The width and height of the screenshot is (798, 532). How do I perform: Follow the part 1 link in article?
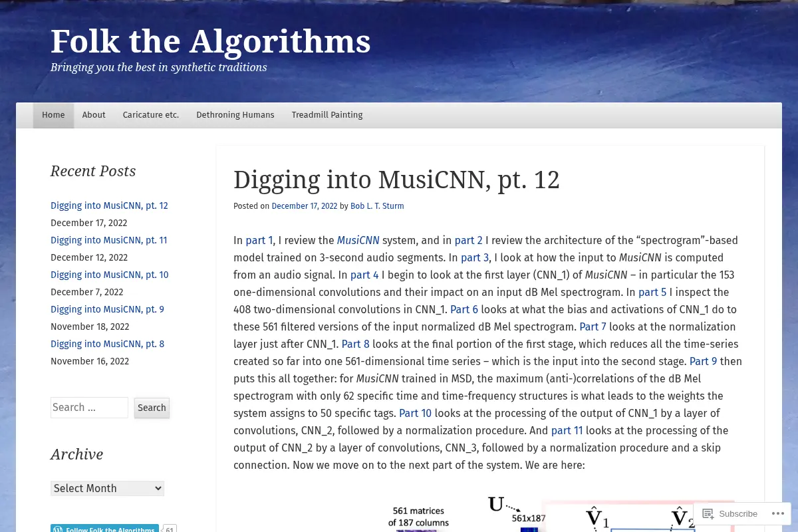click(x=259, y=240)
